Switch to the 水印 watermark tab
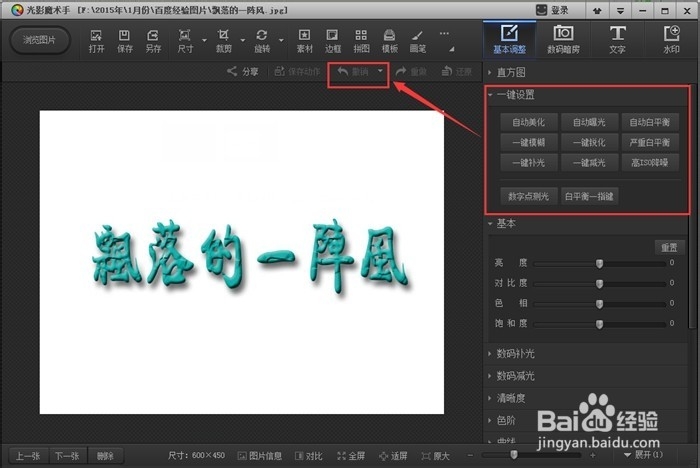Image resolution: width=700 pixels, height=468 pixels. (671, 41)
